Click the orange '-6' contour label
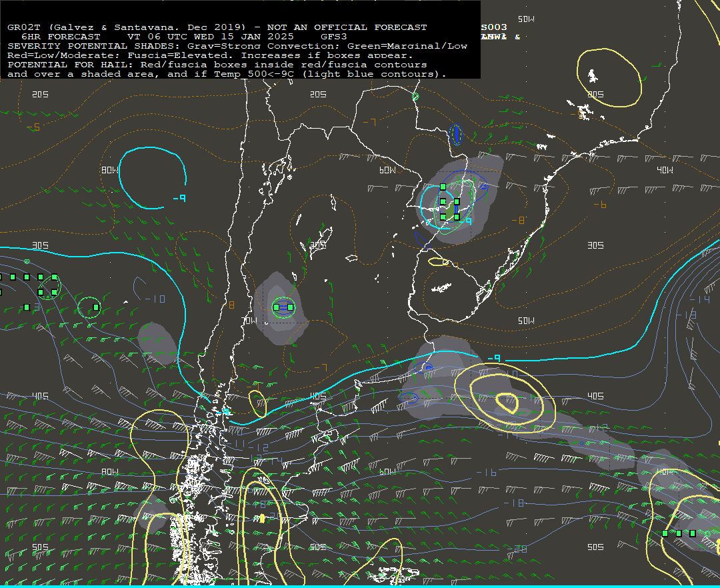 pyautogui.click(x=600, y=205)
